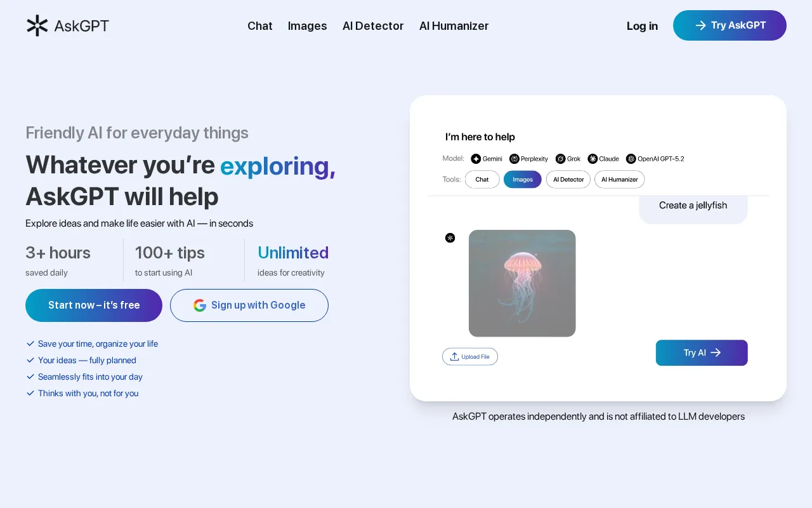The image size is (812, 508).
Task: Click the 'saved daily' caption
Action: [x=46, y=273]
